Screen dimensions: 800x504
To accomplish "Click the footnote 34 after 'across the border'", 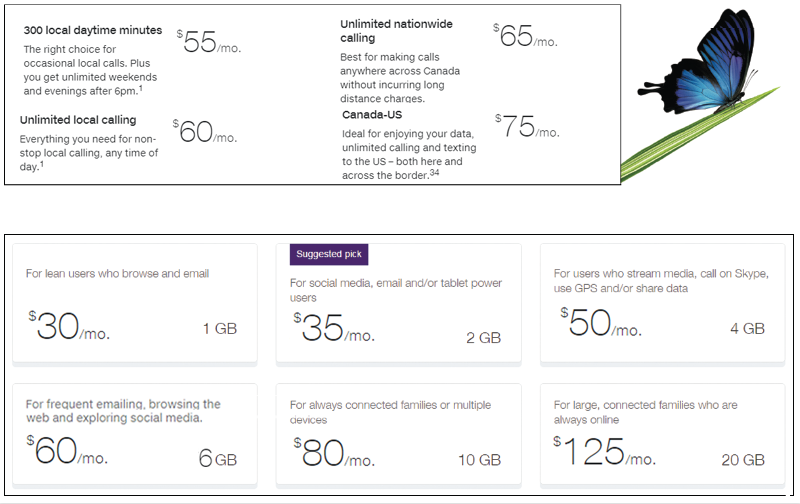I will pyautogui.click(x=434, y=172).
